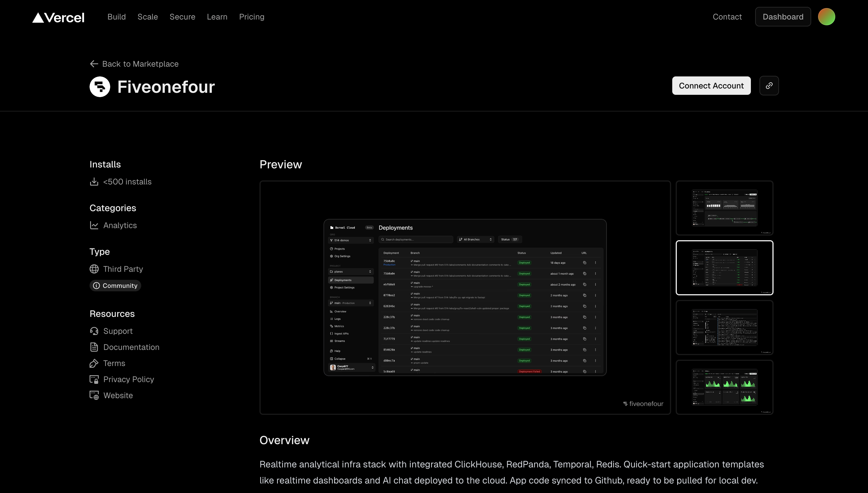Click the Documentation file icon
Viewport: 868px width, 493px height.
[x=94, y=347]
